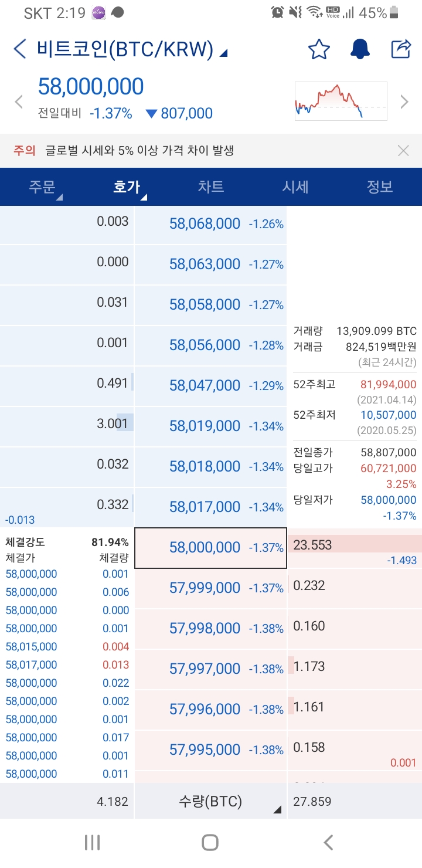Open the 시세 tab

295,187
